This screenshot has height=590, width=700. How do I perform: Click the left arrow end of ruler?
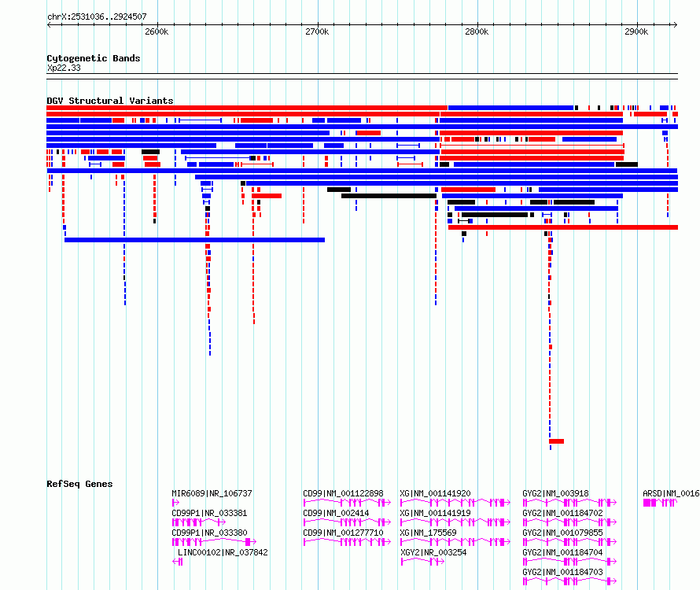pyautogui.click(x=49, y=24)
